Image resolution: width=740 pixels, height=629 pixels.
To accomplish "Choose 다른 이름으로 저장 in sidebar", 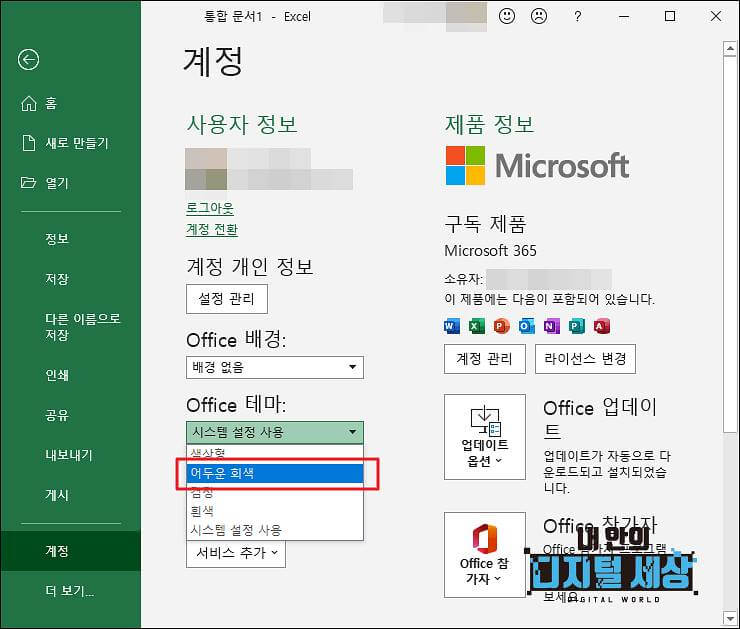I will [71, 327].
